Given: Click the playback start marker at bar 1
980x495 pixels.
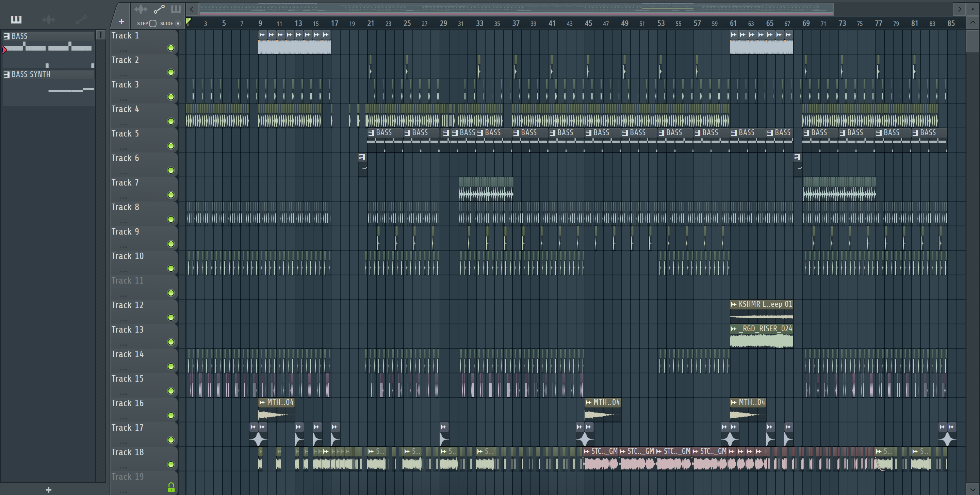Looking at the screenshot, I should (188, 21).
